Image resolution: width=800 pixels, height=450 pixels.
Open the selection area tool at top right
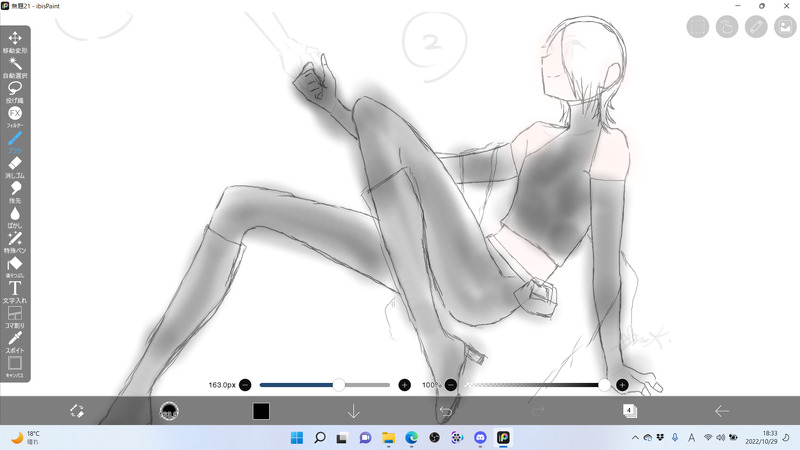(697, 27)
